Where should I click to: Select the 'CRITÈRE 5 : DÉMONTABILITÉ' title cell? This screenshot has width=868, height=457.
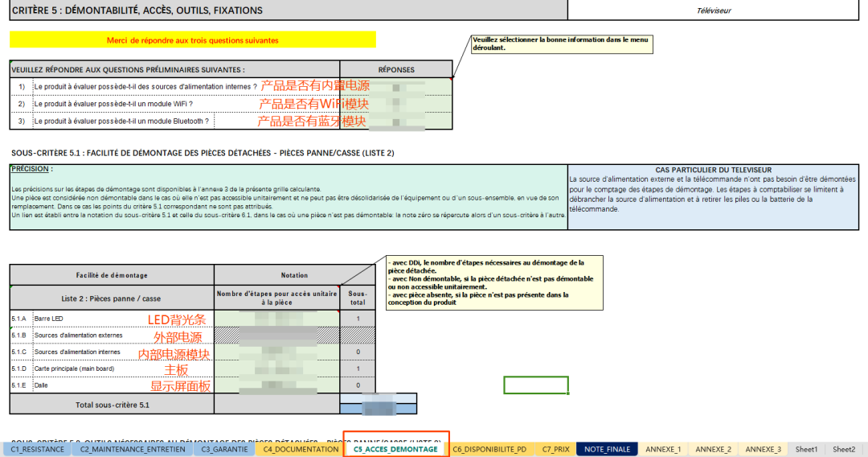(289, 10)
